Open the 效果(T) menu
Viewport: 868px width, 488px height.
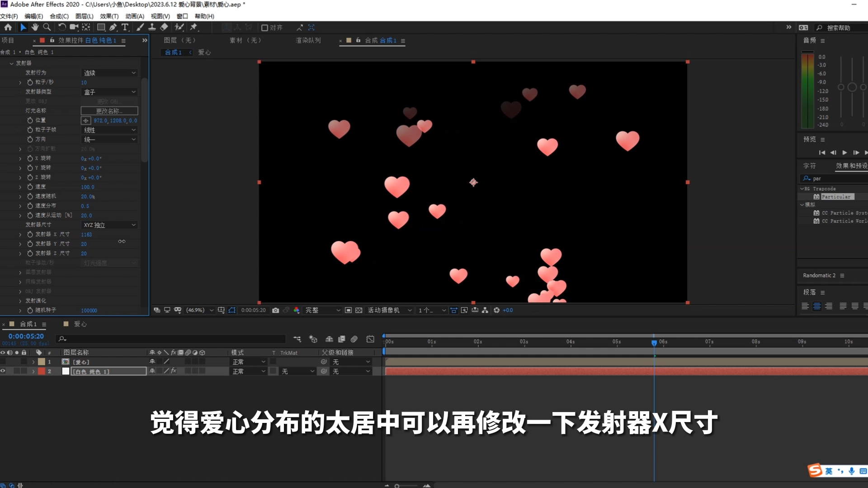(108, 16)
